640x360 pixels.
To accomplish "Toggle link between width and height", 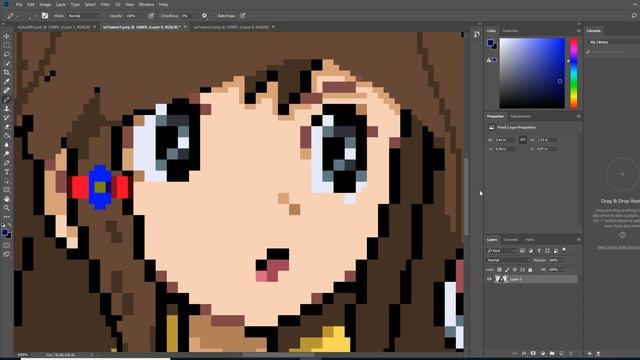I will tap(523, 140).
